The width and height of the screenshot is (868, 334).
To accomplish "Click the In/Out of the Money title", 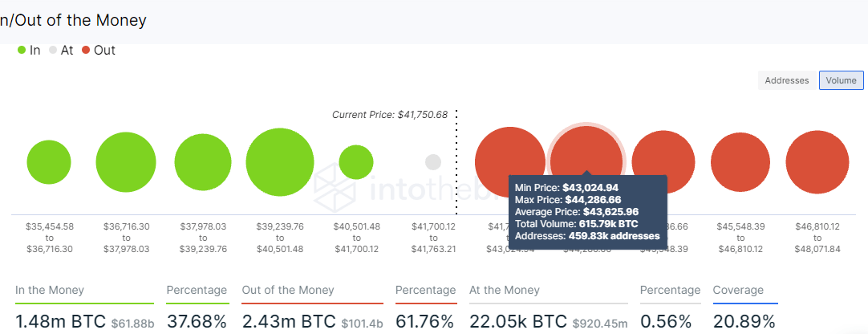I will click(73, 21).
